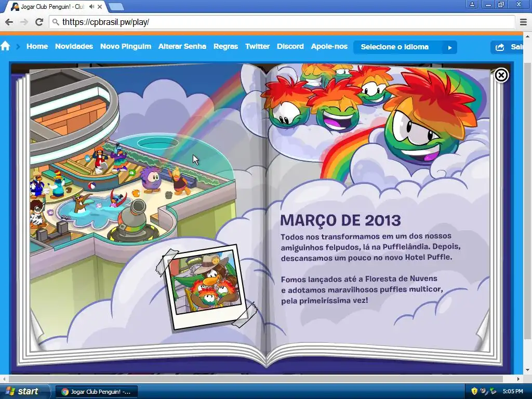Click vertical scrollbar up arrow
The width and height of the screenshot is (532, 399).
527,36
